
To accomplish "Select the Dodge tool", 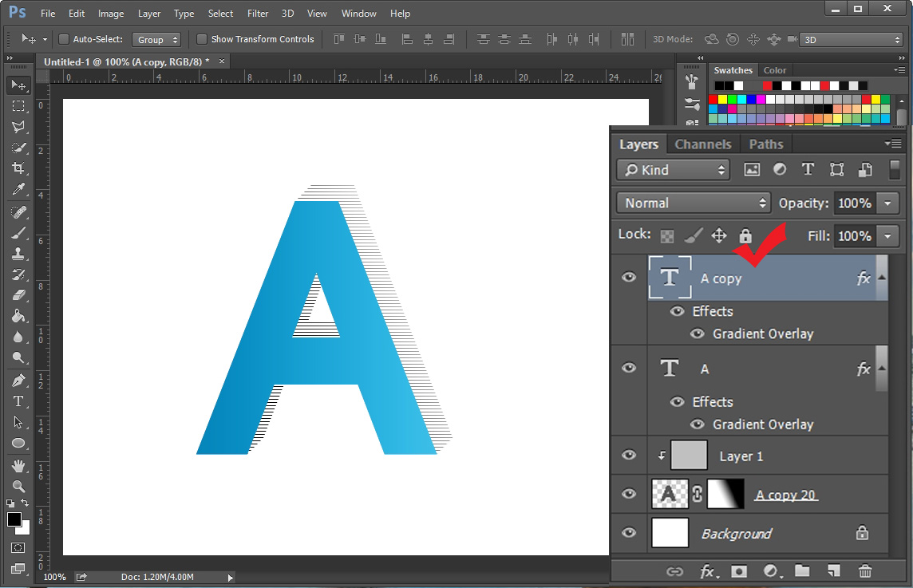I will click(18, 357).
